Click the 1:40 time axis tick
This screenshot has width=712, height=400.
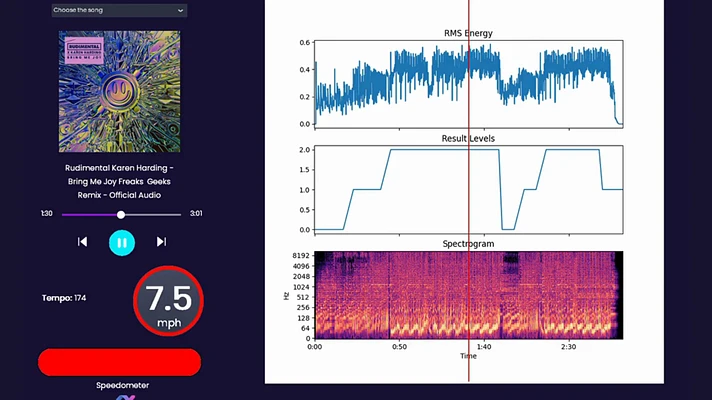(484, 347)
